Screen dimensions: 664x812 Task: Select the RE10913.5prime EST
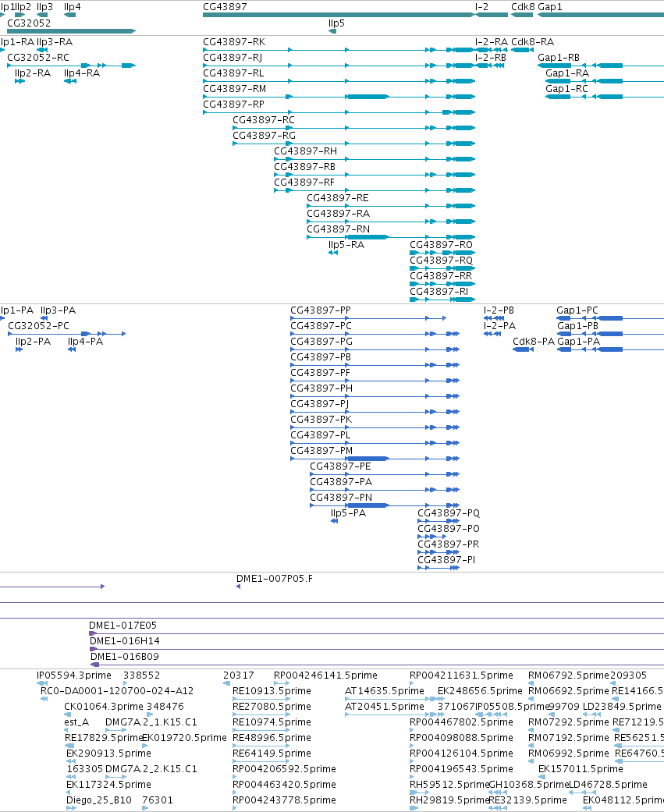click(x=272, y=691)
